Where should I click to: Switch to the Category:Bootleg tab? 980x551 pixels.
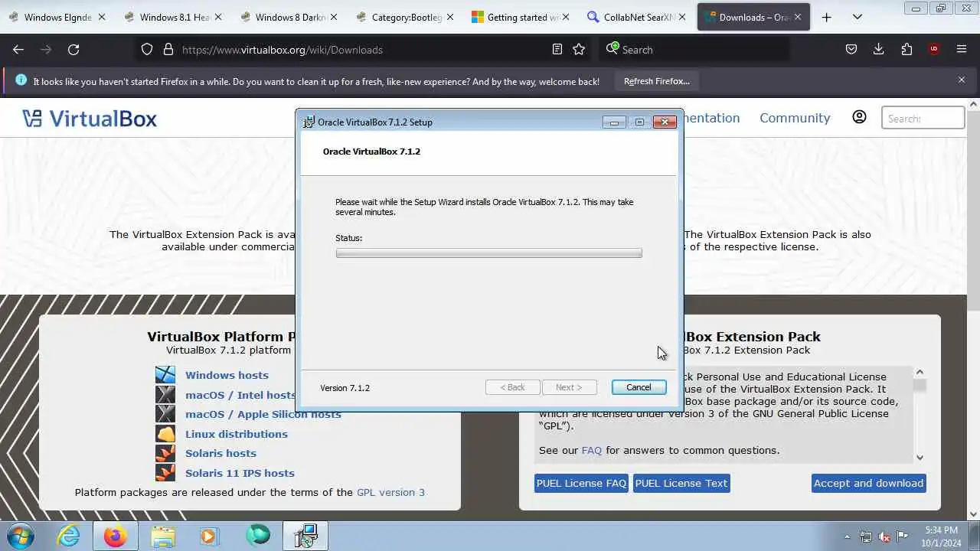coord(407,17)
